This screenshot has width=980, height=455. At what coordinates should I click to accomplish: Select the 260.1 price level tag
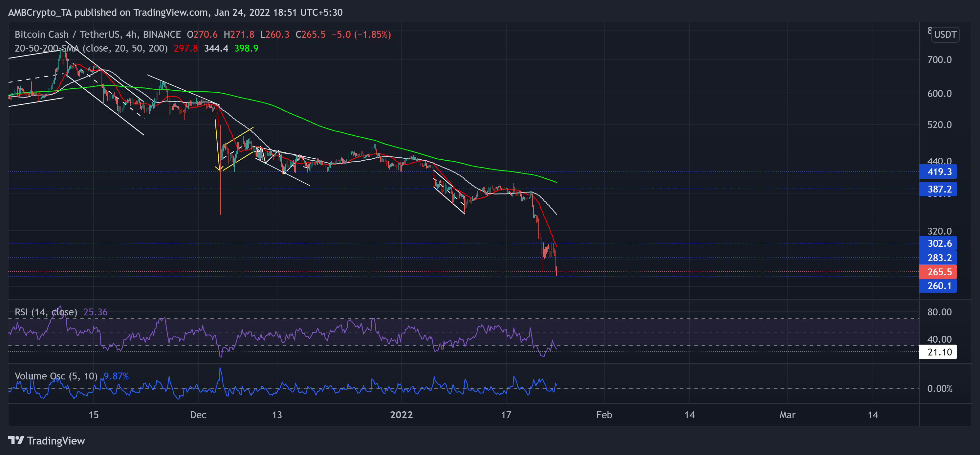pyautogui.click(x=938, y=286)
